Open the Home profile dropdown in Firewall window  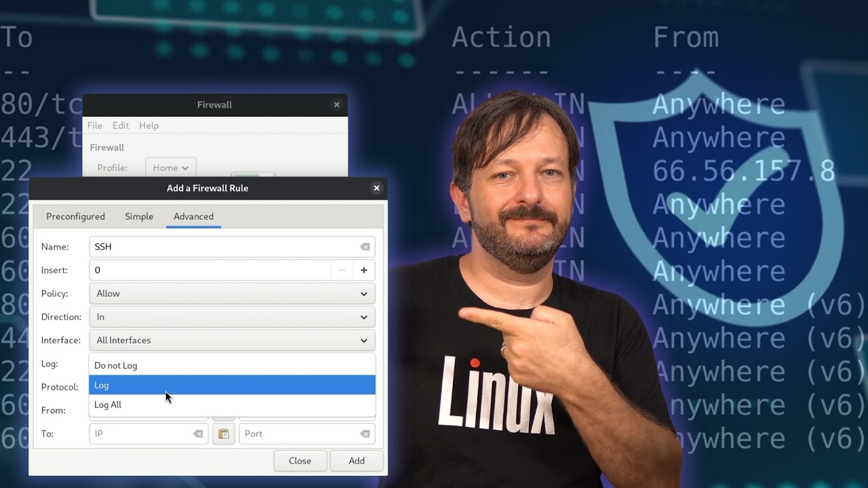[x=171, y=167]
